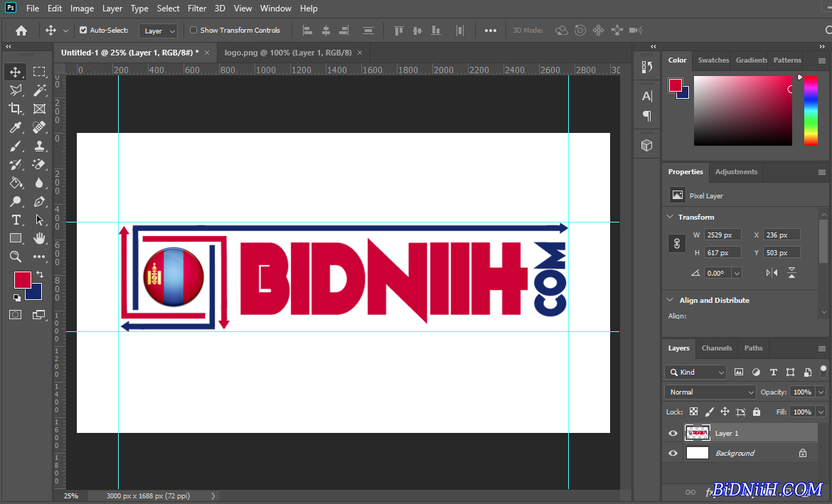Open the Window menu
832x504 pixels.
[275, 9]
